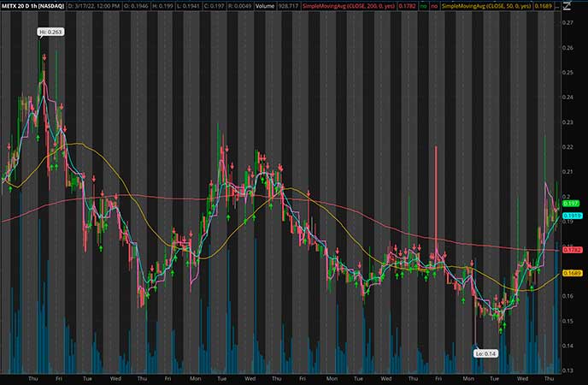The height and width of the screenshot is (385, 588).
Task: Click the red 0.1782 value in header
Action: click(x=407, y=6)
